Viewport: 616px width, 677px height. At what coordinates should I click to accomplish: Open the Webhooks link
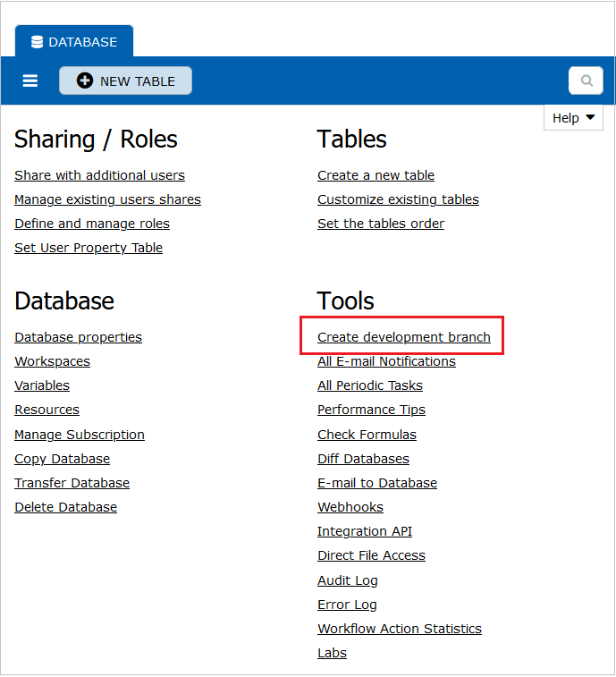[350, 507]
